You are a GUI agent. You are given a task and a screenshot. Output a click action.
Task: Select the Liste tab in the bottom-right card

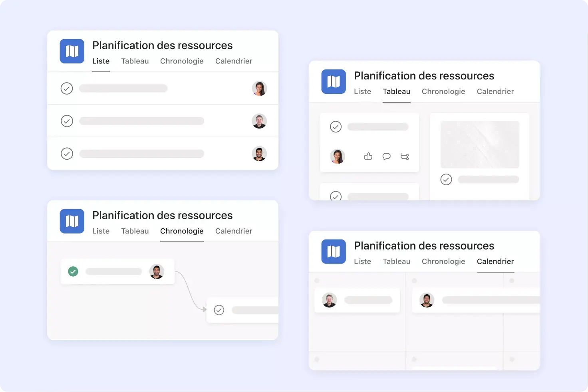click(362, 261)
